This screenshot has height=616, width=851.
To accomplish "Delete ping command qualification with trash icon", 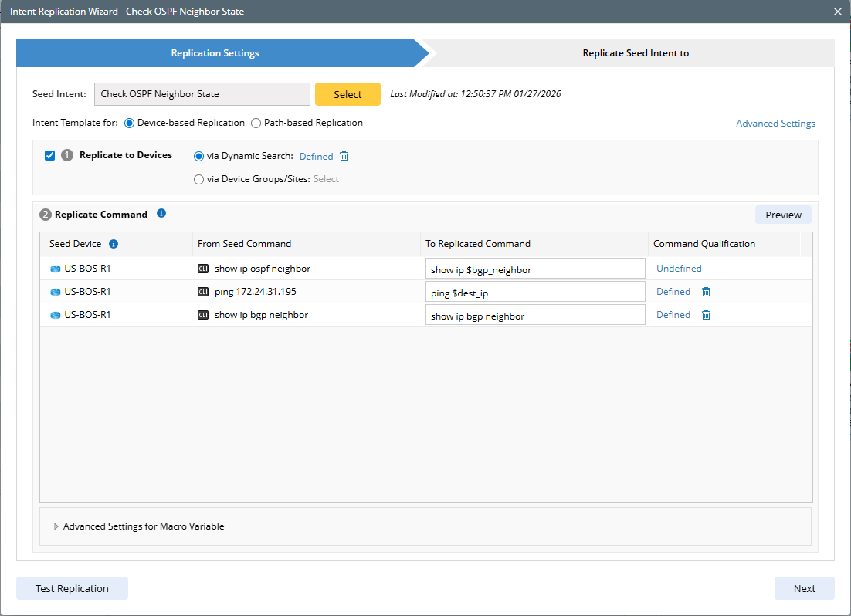I will pyautogui.click(x=706, y=292).
